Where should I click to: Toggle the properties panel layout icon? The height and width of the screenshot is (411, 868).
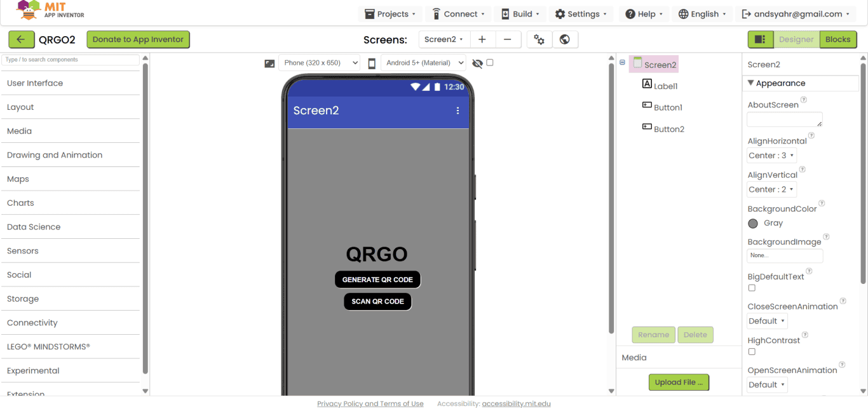tap(760, 39)
